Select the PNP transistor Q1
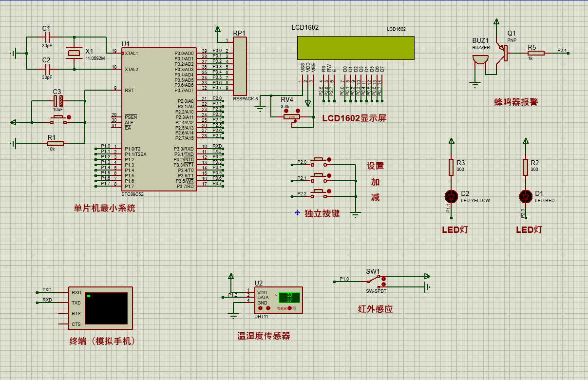This screenshot has width=588, height=380. tap(501, 52)
